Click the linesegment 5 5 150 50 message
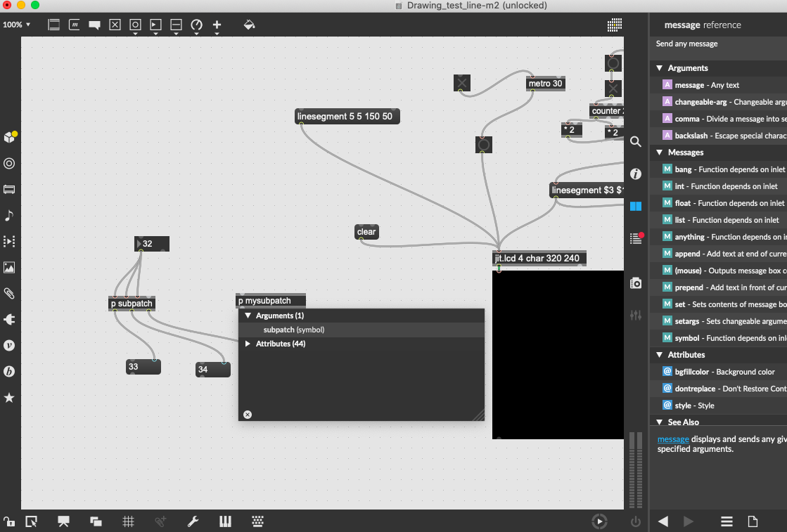 click(x=347, y=117)
